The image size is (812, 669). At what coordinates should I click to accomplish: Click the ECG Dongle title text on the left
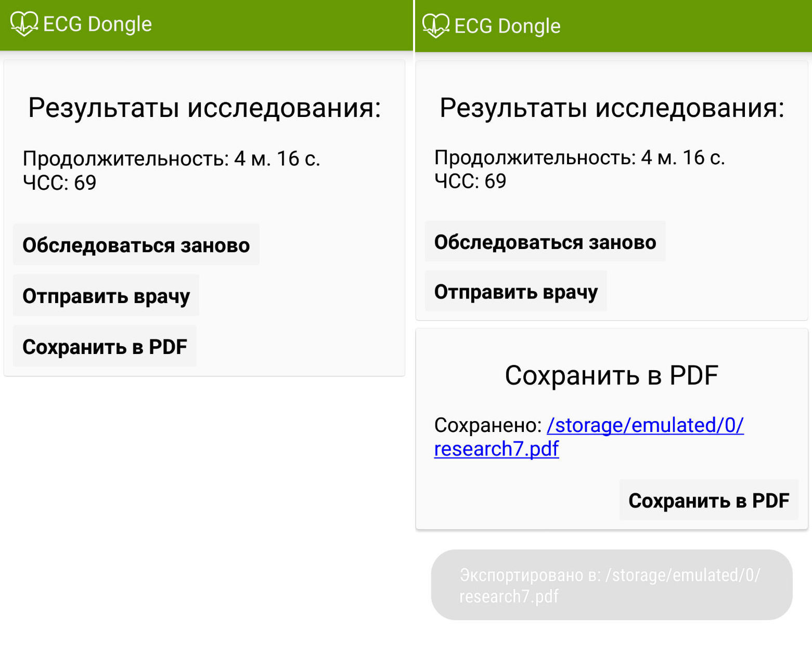(x=97, y=23)
